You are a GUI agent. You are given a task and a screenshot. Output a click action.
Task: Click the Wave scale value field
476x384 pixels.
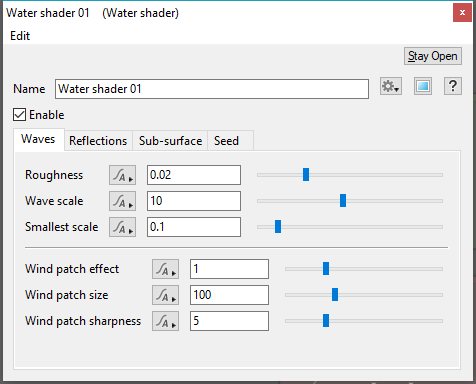click(x=194, y=201)
